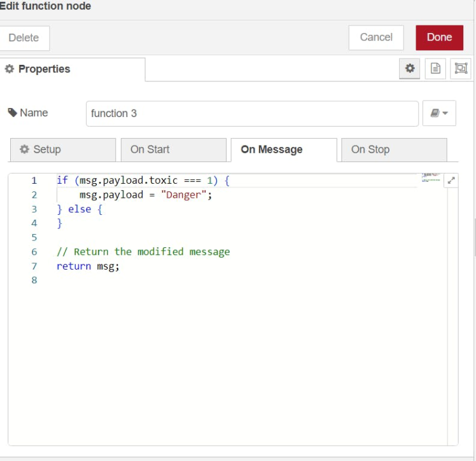Image resolution: width=476 pixels, height=461 pixels.
Task: Click line number 1 in gutter
Action: [34, 181]
